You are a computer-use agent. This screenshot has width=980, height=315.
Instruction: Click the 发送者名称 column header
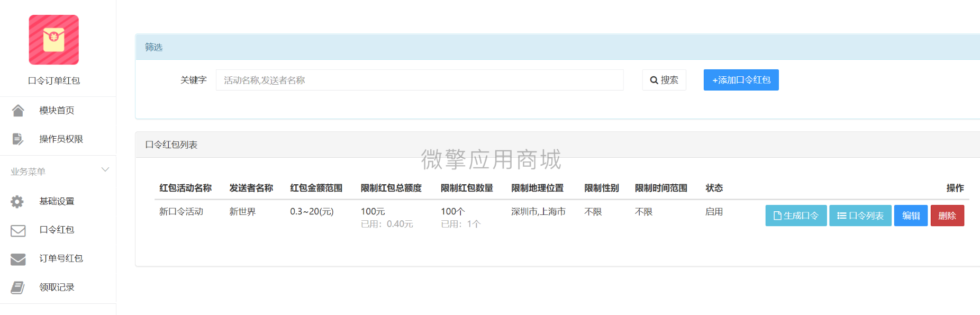pos(251,188)
